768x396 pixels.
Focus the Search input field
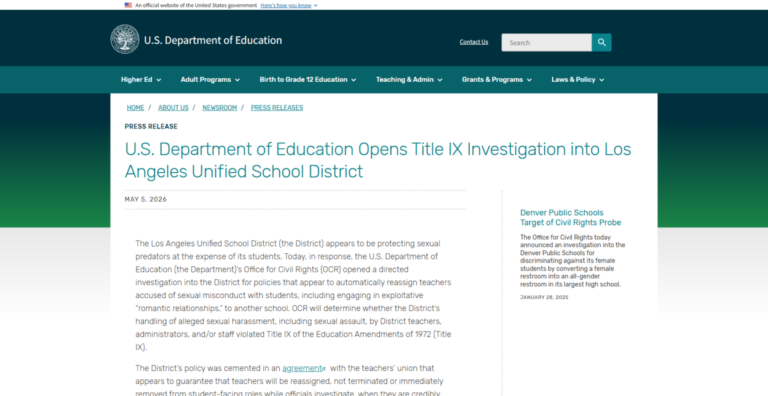(547, 43)
